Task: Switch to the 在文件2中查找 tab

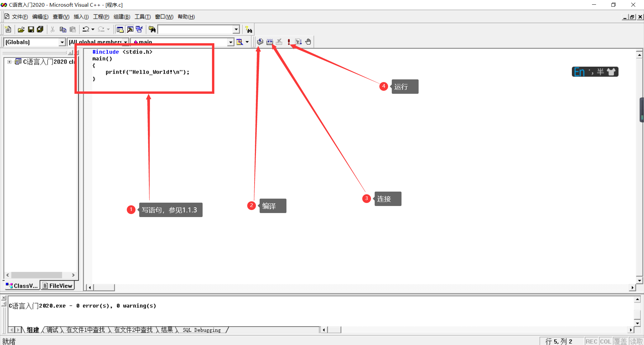Action: pyautogui.click(x=133, y=330)
